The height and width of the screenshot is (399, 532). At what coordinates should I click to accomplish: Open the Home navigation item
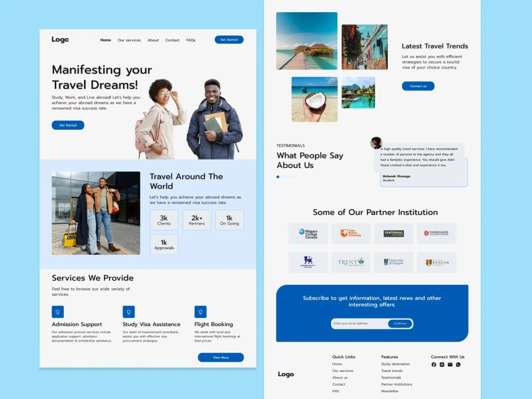(105, 40)
